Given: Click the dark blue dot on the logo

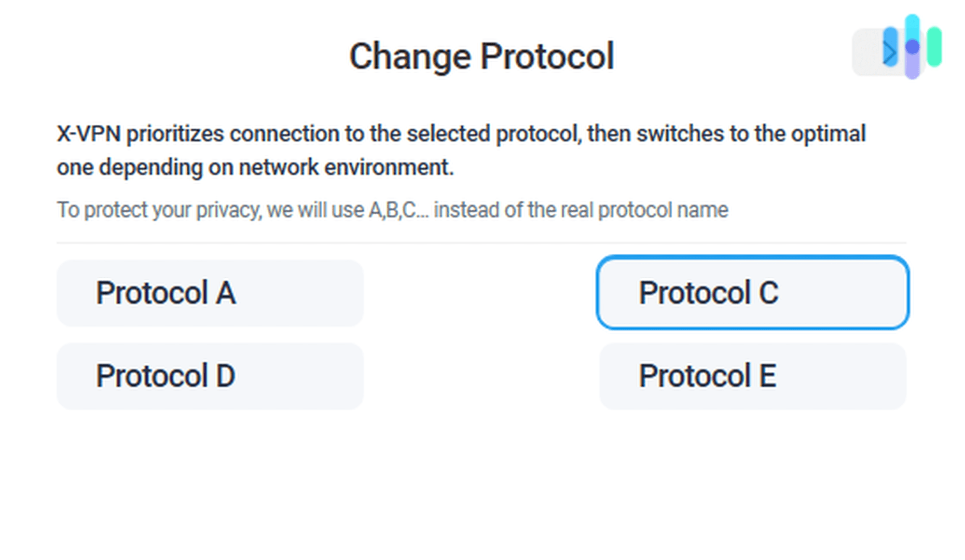Looking at the screenshot, I should [912, 47].
